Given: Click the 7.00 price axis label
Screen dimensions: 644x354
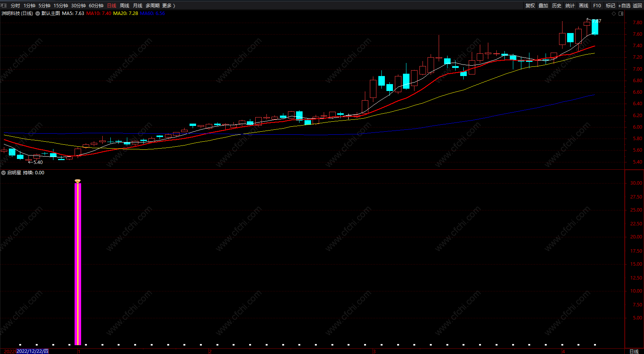Looking at the screenshot, I should [x=637, y=69].
